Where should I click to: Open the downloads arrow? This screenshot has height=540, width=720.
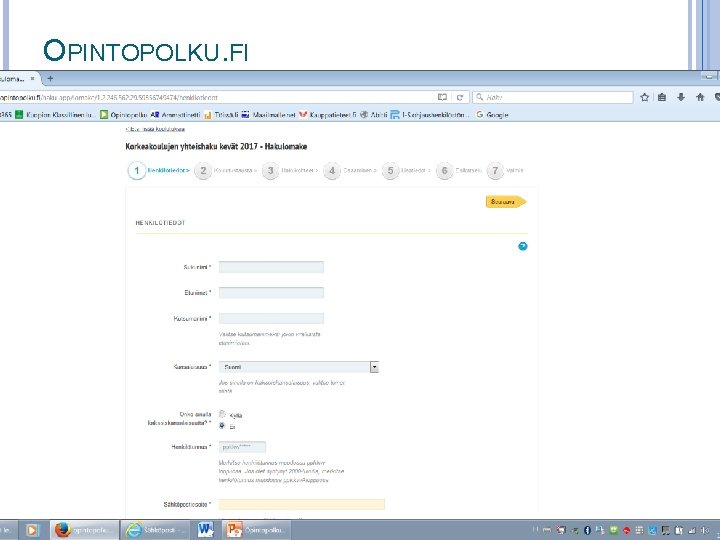681,97
